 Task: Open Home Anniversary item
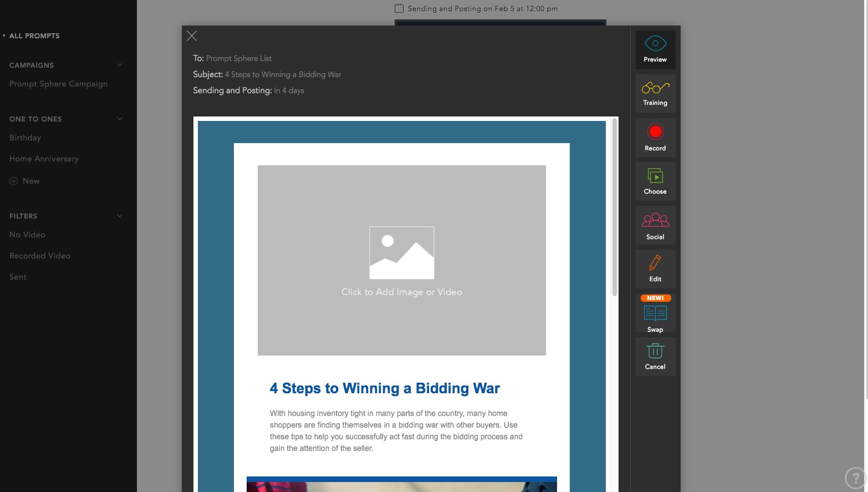pos(44,159)
